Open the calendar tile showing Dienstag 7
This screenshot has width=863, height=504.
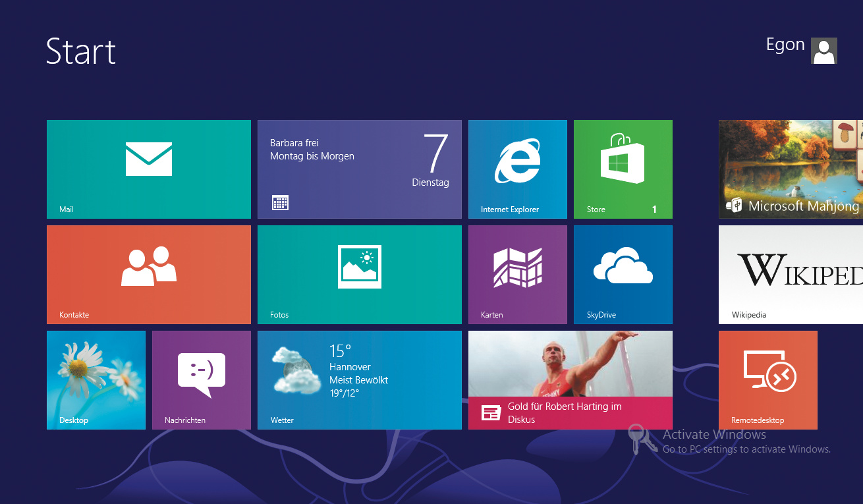360,169
